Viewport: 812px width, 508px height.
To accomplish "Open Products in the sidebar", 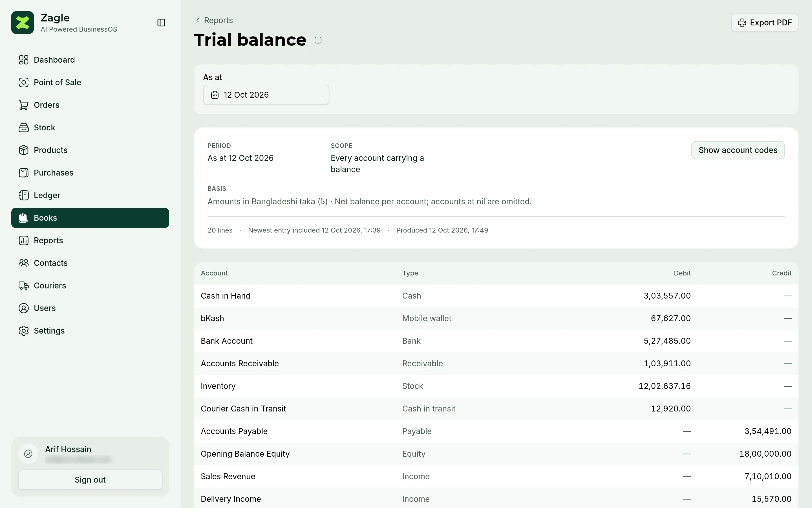I will pyautogui.click(x=90, y=150).
